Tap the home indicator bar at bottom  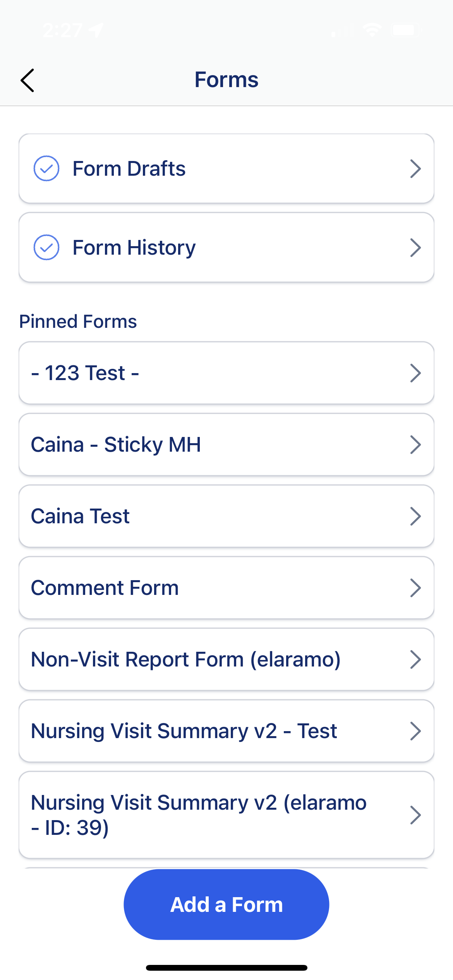pos(226,968)
